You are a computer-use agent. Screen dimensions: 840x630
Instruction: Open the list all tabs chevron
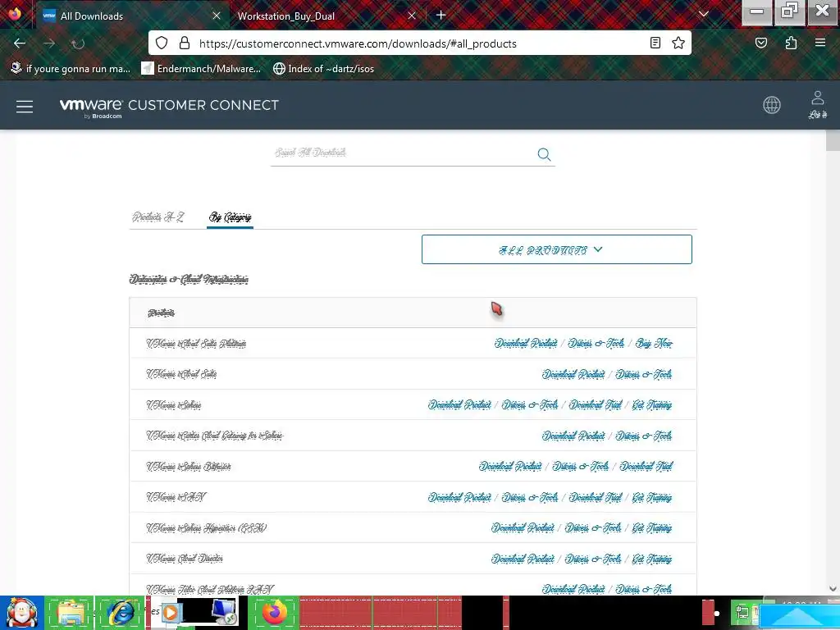(x=703, y=15)
